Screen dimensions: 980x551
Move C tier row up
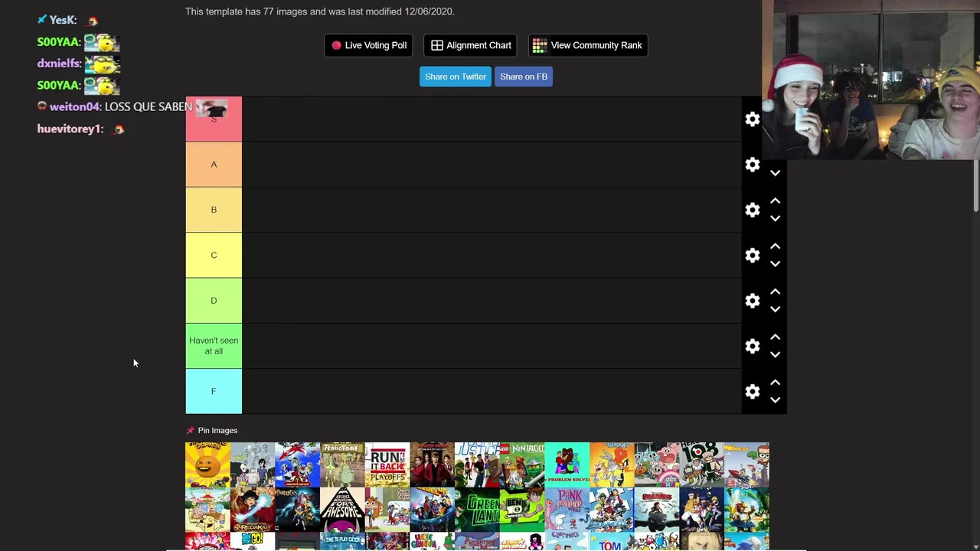click(775, 246)
